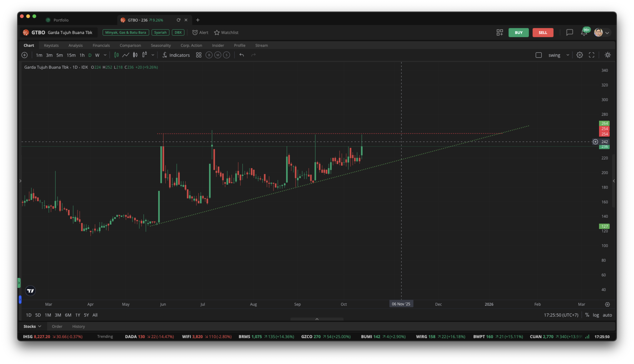Screen dimensions: 634x364
Task: Toggle light/dark theme sun icon
Action: coord(607,55)
